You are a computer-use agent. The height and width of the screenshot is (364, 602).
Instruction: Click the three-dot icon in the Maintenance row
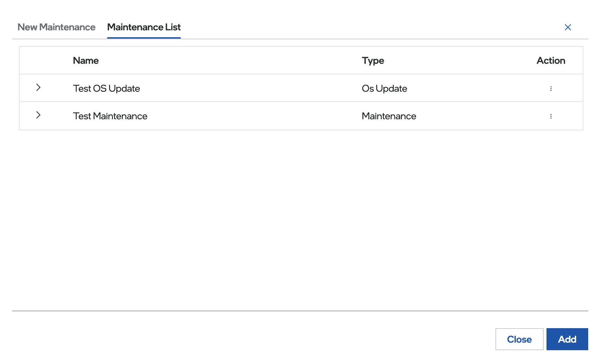[551, 116]
